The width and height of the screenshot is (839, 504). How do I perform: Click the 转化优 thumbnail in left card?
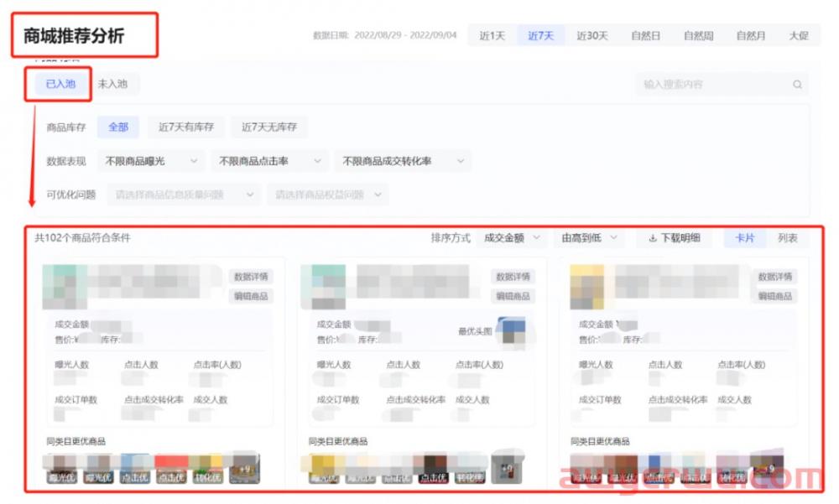pyautogui.click(x=207, y=470)
